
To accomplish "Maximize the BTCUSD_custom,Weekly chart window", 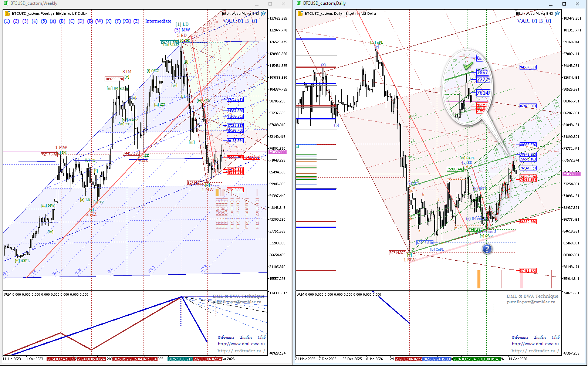I will click(270, 4).
